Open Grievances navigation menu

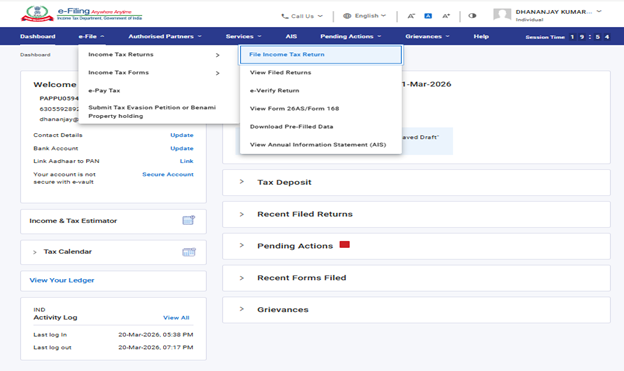point(427,36)
